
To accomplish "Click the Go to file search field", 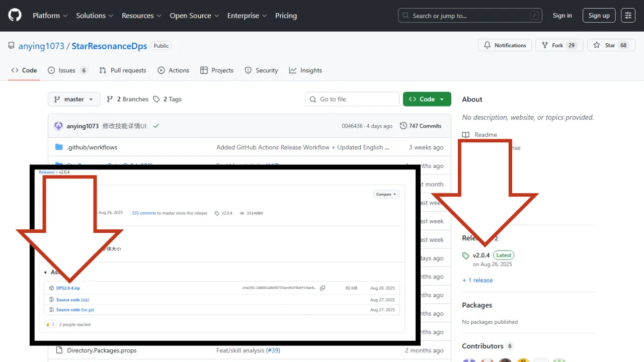I will click(x=352, y=99).
